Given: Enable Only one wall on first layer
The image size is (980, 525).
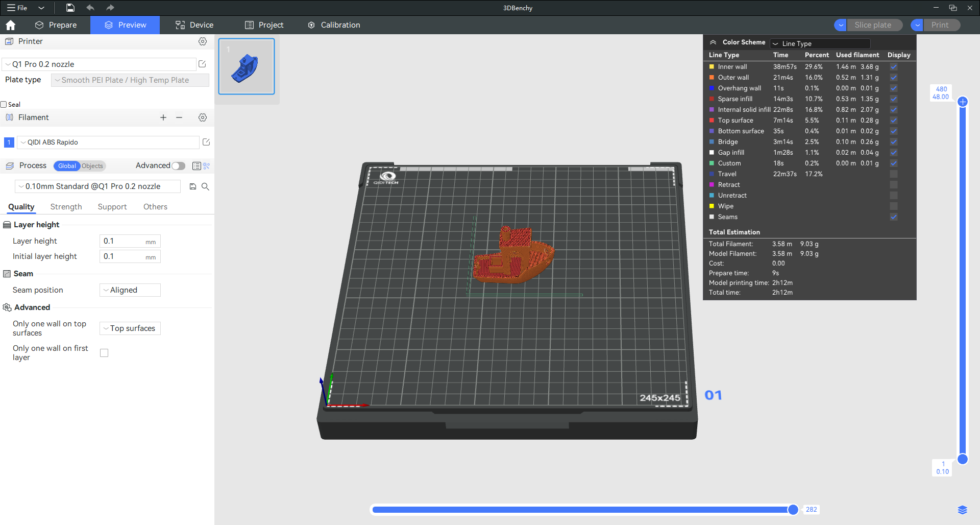Looking at the screenshot, I should click(x=104, y=353).
